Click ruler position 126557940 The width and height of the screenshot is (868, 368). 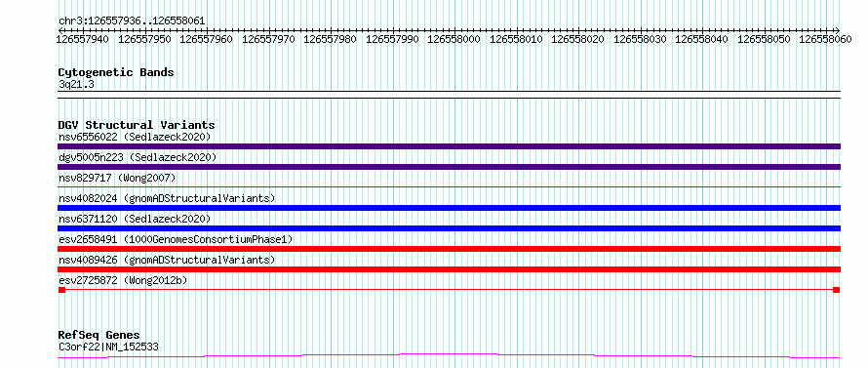point(83,39)
